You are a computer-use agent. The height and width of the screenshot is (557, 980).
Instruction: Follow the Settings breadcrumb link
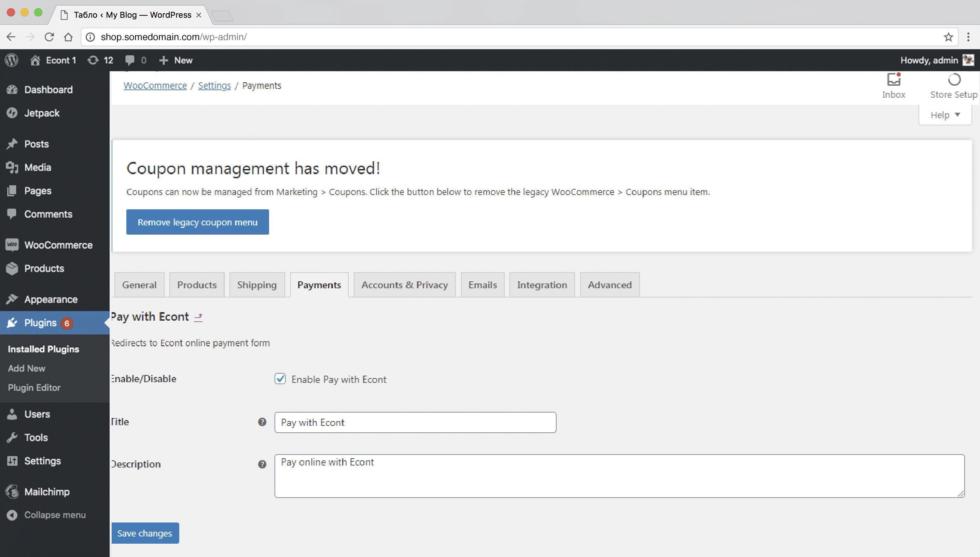pyautogui.click(x=214, y=85)
